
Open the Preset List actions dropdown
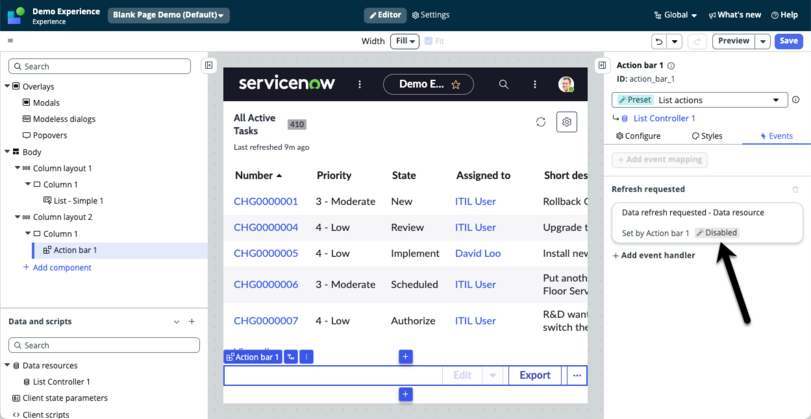(700, 100)
